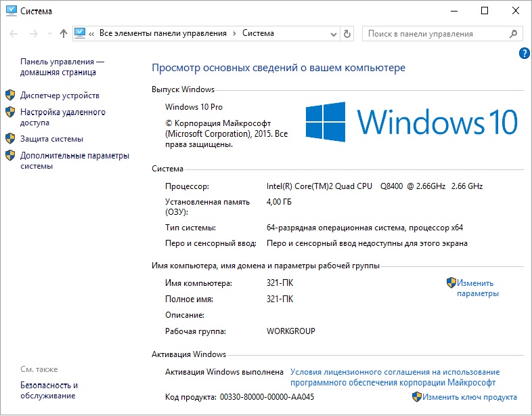
Task: Click shield icon beside Настройка удаленного доступа
Action: click(10, 112)
